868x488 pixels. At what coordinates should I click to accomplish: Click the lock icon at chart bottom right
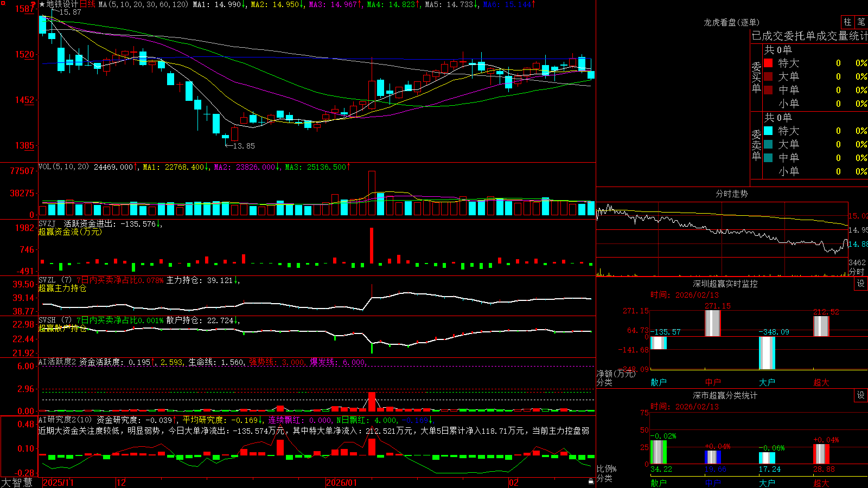(x=591, y=481)
